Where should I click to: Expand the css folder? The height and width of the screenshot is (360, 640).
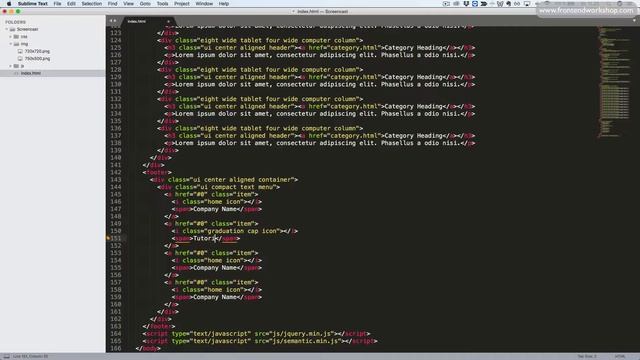pos(11,37)
